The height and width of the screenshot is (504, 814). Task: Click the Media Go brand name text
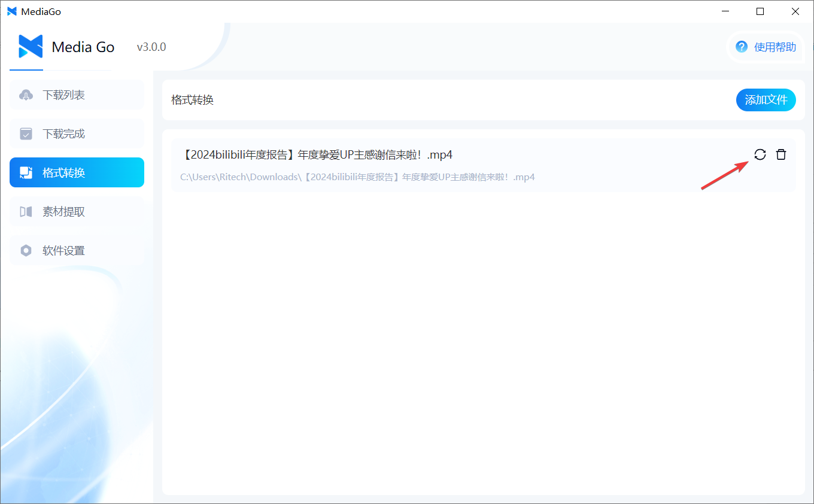point(83,47)
